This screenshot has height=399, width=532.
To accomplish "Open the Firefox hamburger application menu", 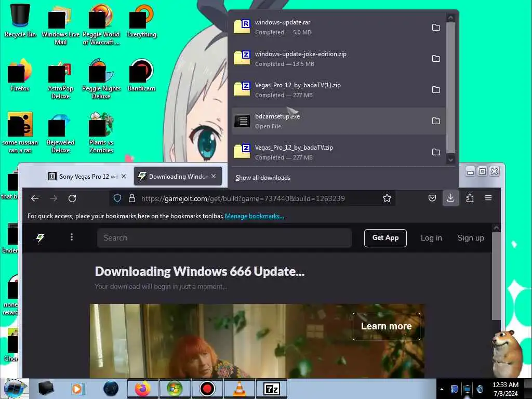I will coord(488,198).
